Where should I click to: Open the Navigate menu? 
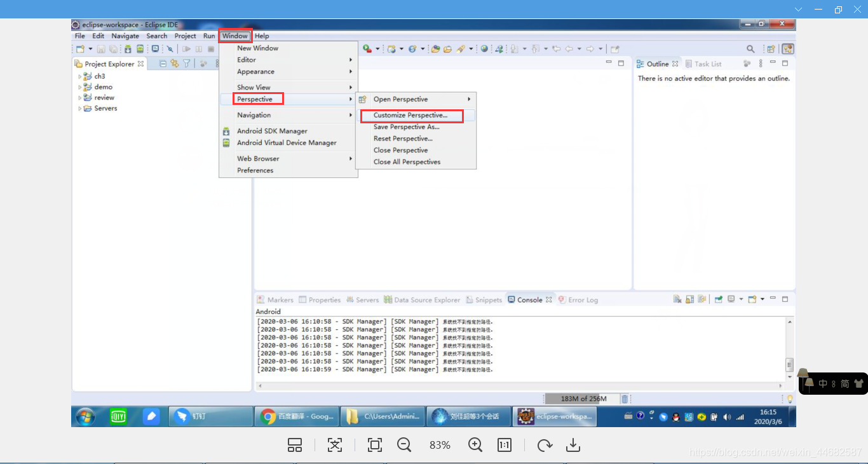coord(125,36)
